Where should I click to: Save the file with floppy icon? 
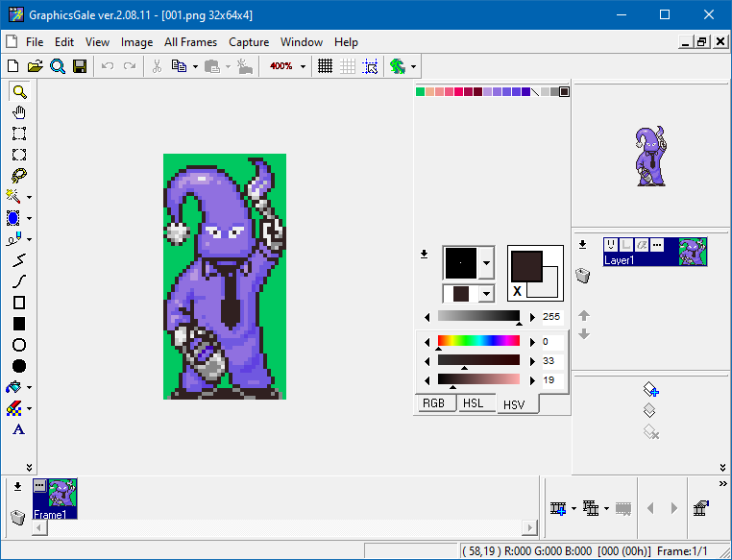pos(80,66)
